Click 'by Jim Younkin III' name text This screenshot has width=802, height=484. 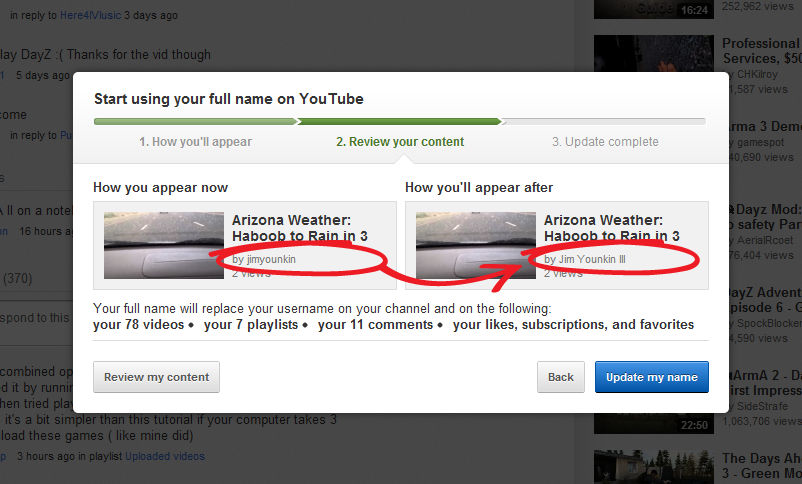click(585, 259)
